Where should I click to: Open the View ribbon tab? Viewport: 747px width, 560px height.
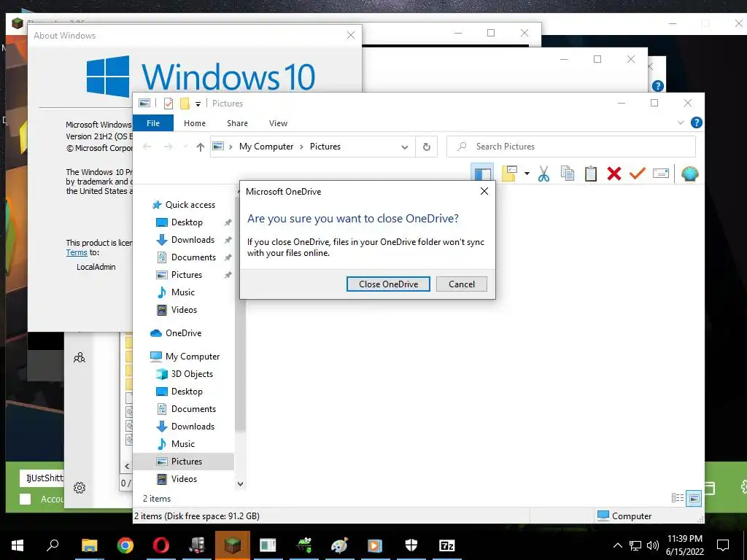tap(278, 122)
